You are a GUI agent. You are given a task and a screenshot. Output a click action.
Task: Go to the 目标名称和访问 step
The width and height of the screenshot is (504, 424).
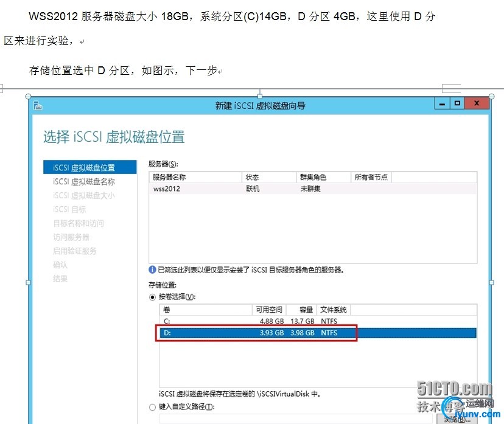pos(79,223)
